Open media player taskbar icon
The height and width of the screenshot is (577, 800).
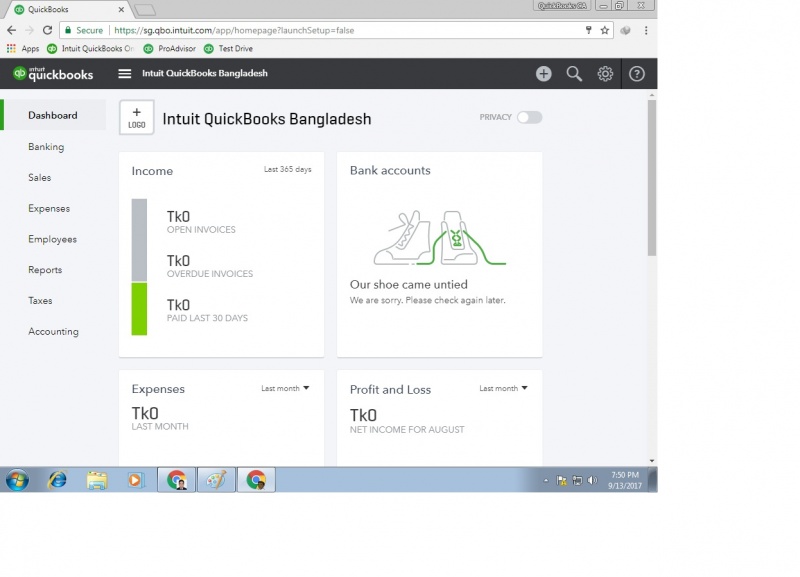click(x=136, y=480)
